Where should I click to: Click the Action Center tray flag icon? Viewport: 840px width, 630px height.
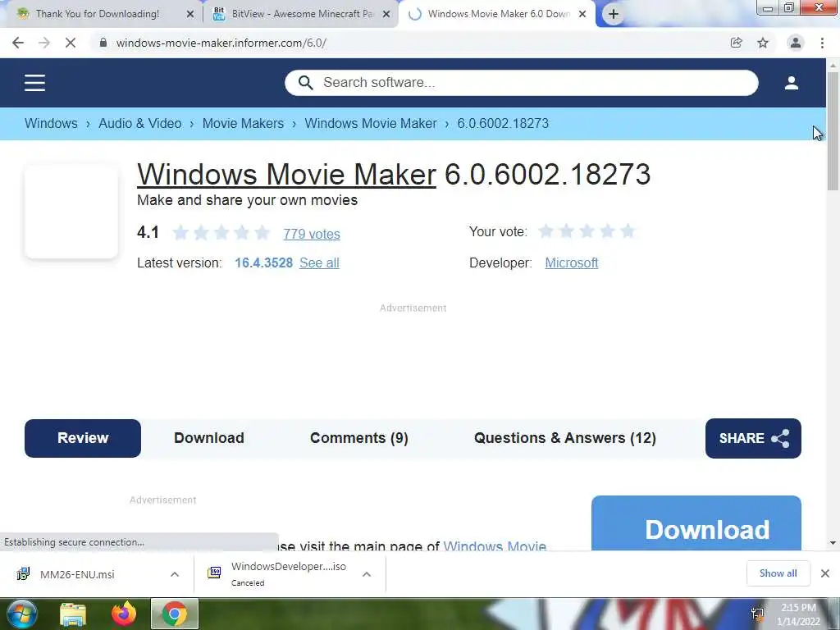(x=757, y=614)
